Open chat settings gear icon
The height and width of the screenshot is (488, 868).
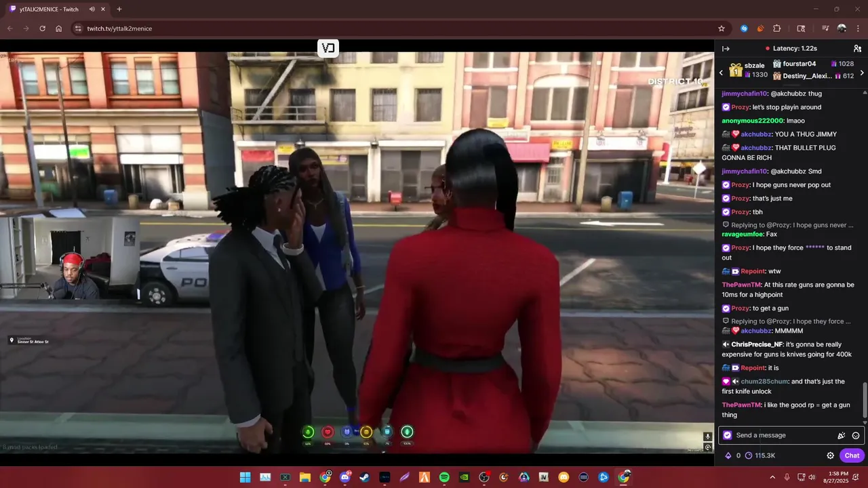830,455
